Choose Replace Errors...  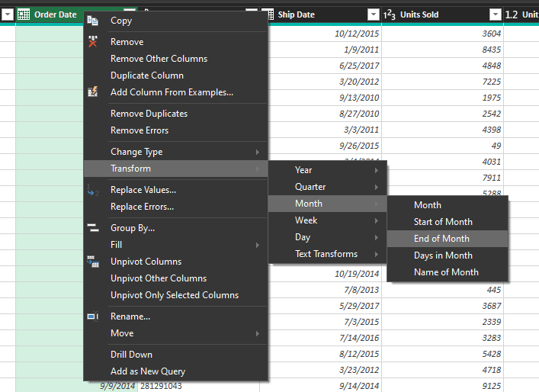pyautogui.click(x=175, y=207)
